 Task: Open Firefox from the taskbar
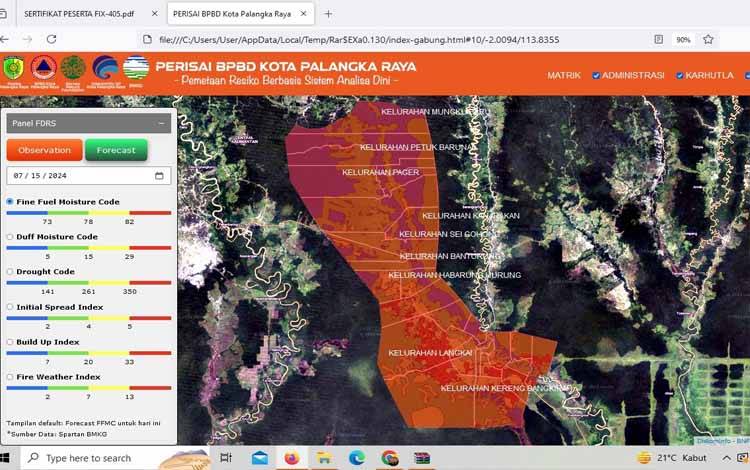click(x=292, y=458)
